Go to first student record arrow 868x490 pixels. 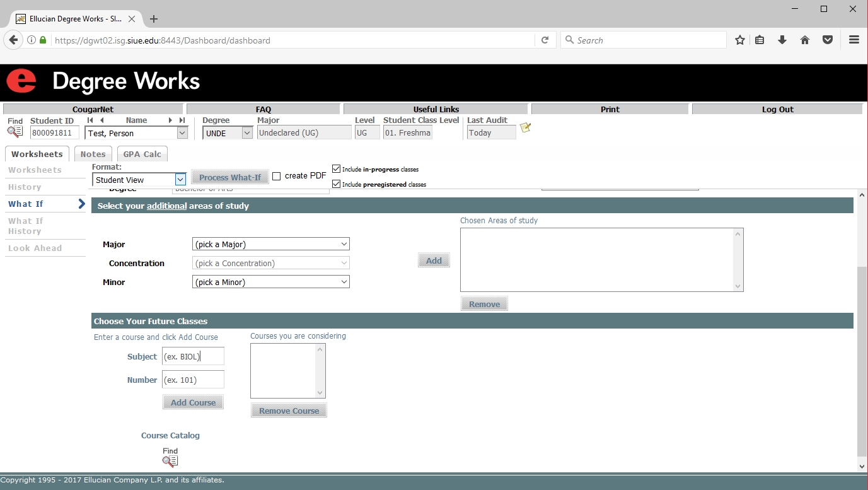(x=90, y=120)
